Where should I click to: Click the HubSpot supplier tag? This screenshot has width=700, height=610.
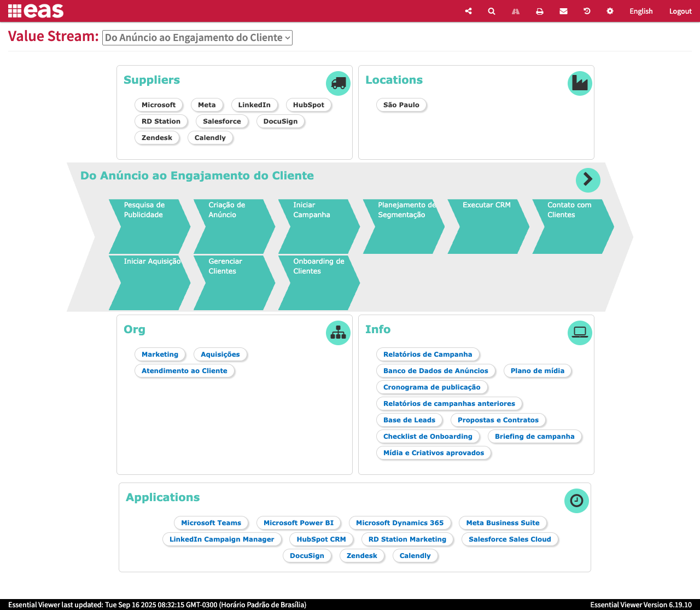click(x=308, y=105)
